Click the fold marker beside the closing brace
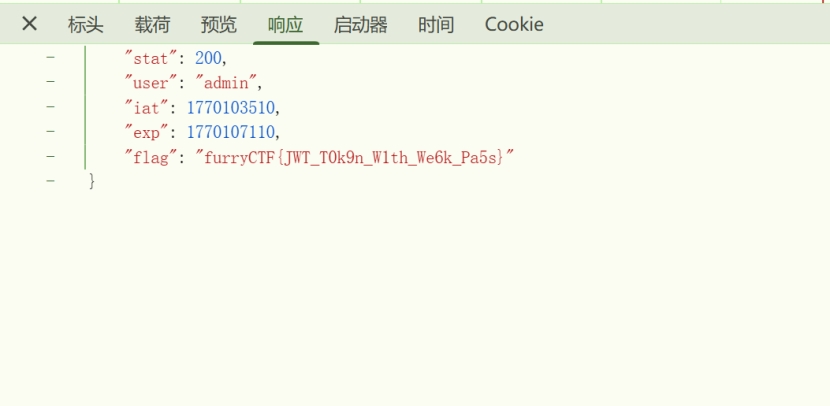The width and height of the screenshot is (830, 406). [x=50, y=181]
